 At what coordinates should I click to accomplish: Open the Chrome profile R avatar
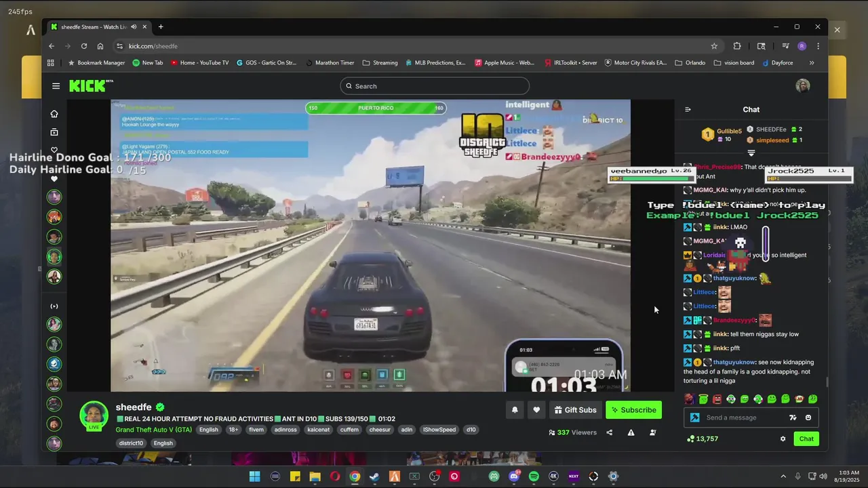click(x=802, y=46)
